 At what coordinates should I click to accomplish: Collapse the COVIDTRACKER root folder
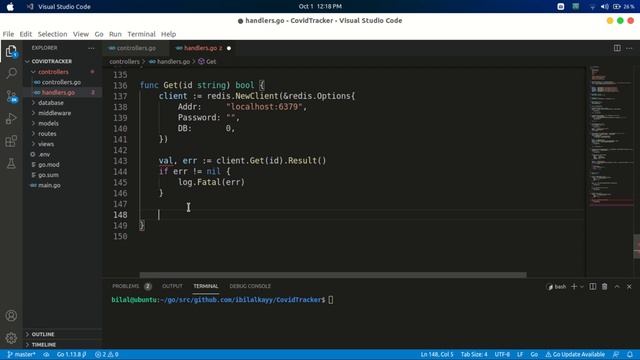coord(51,61)
